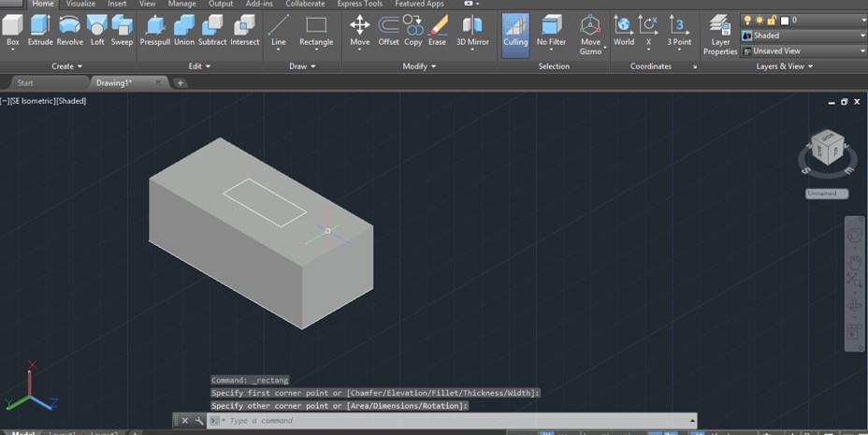
Task: Toggle the layer lightbulb on/off icon
Action: [x=747, y=20]
